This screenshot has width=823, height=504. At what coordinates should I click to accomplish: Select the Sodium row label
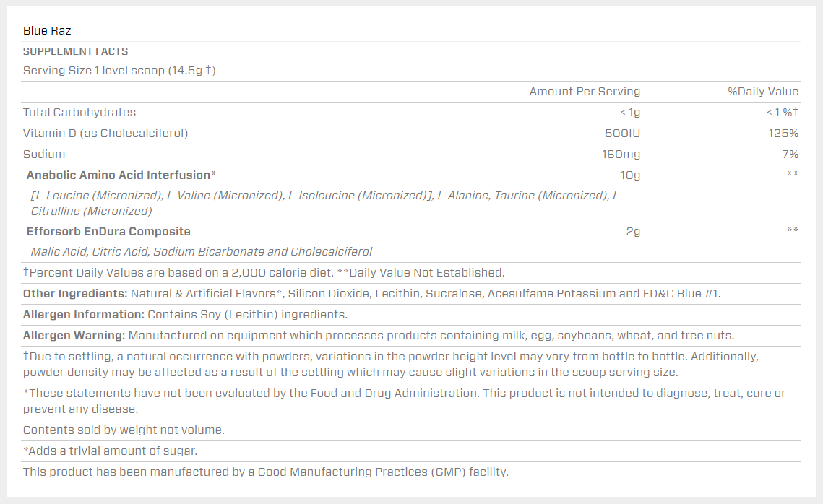click(44, 154)
